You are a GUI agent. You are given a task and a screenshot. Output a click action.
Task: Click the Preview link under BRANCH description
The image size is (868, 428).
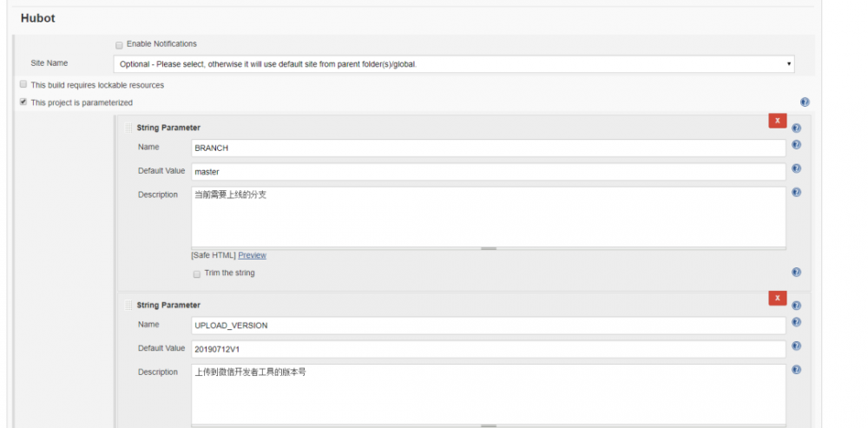pos(252,255)
